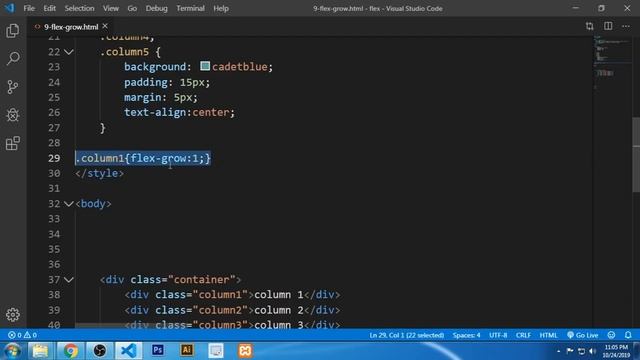Click the closing </style> tag on line 30
Image resolution: width=640 pixels, height=360 pixels.
pyautogui.click(x=100, y=173)
